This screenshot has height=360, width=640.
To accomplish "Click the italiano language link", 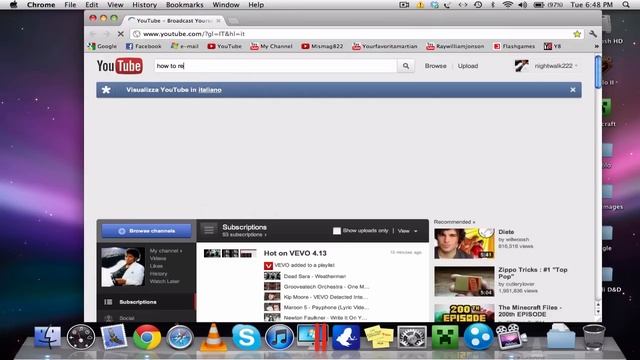I will tap(210, 90).
